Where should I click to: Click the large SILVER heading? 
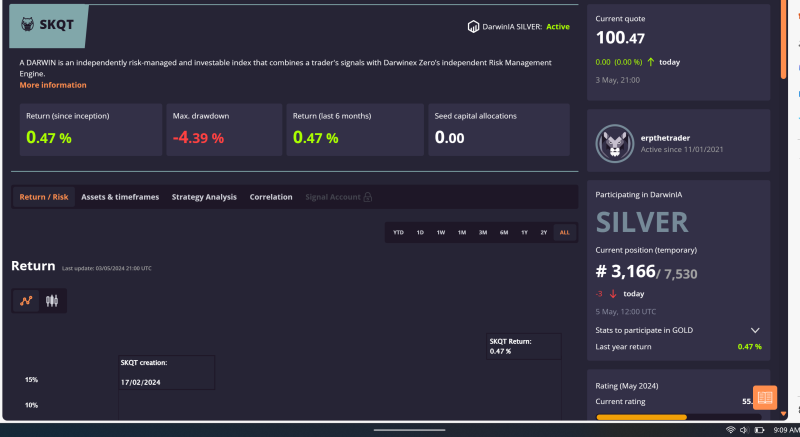tap(642, 222)
